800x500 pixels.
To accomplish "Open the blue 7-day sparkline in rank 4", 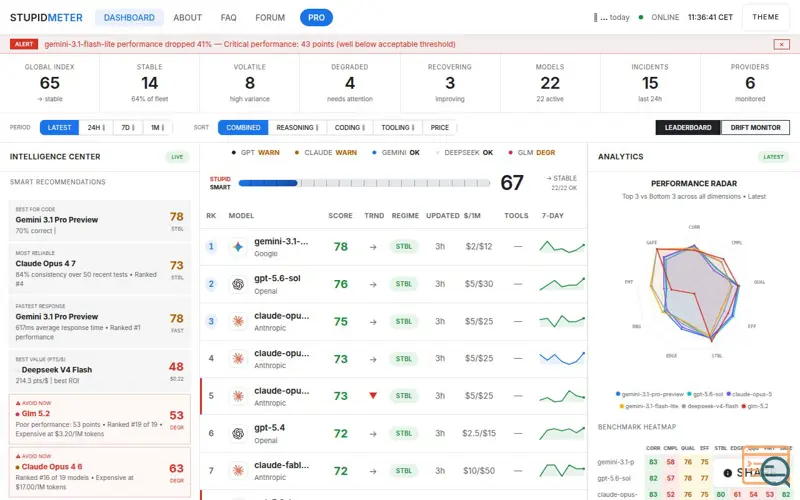I will point(562,358).
